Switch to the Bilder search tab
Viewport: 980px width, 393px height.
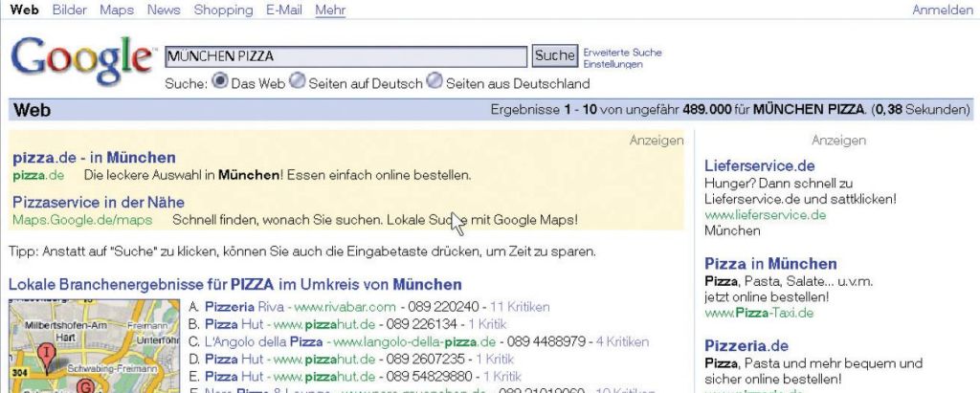69,11
